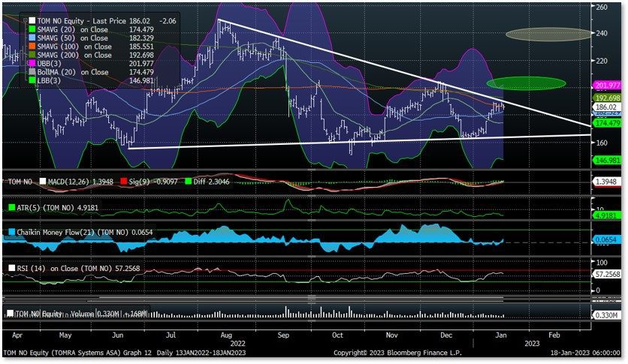The height and width of the screenshot is (364, 628).
Task: Click the 18-Jan-2023 06:00:00 timestamp
Action: tap(585, 353)
